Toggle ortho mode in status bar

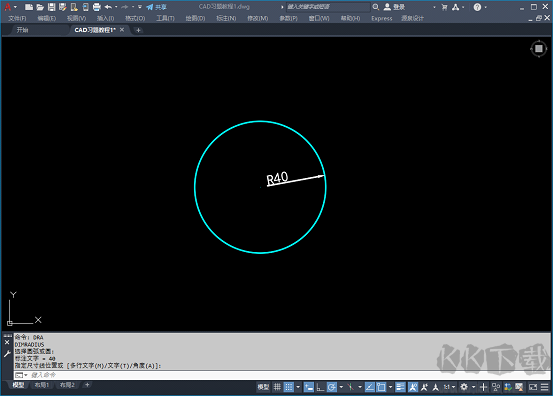[x=320, y=387]
